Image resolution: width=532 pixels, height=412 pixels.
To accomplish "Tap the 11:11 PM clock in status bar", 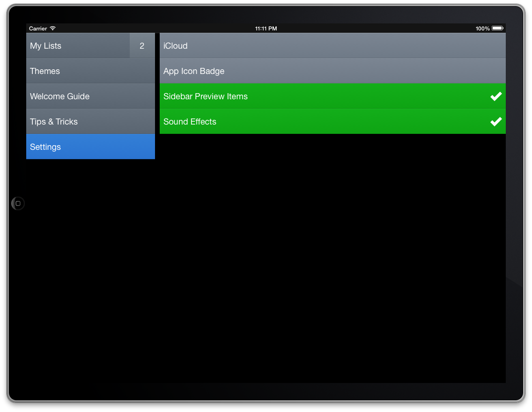I will [x=266, y=29].
